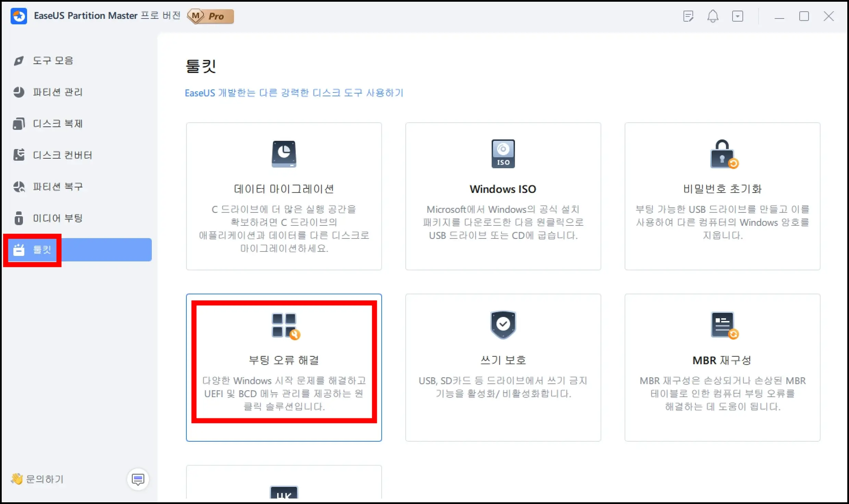Open the notifications bell icon

coord(713,16)
